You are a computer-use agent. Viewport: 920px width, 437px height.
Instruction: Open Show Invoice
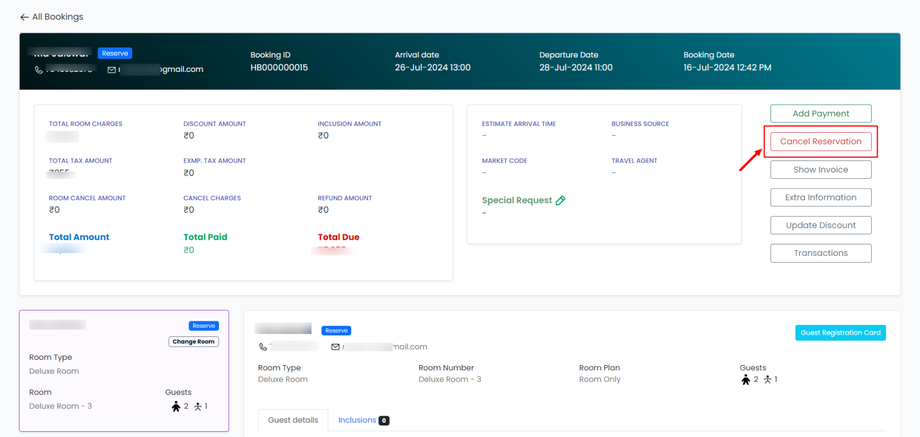pos(820,170)
